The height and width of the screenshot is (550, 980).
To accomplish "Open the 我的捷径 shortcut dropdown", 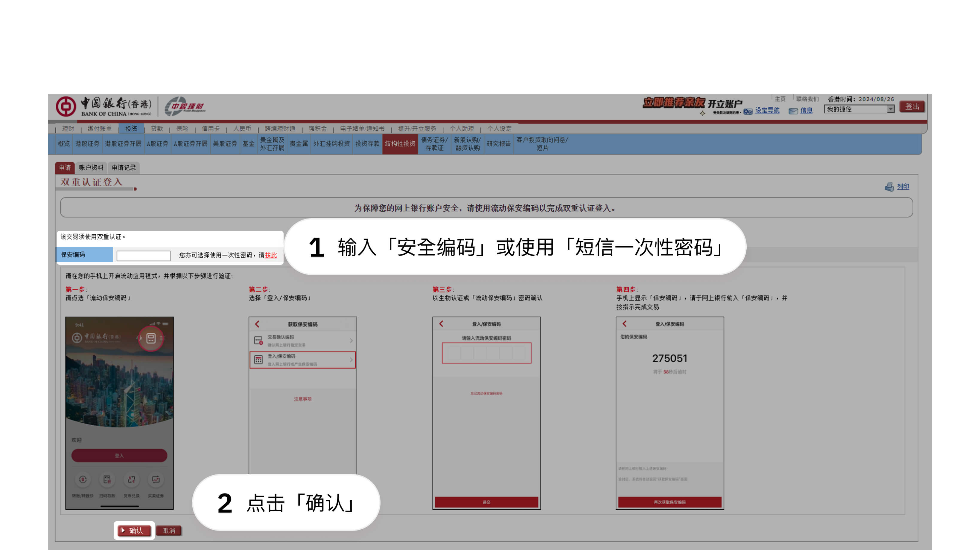I will [859, 109].
